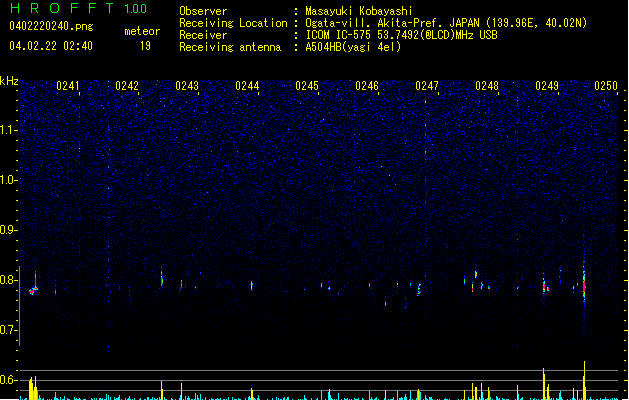Click the 0.6 kHz axis label

[8, 380]
